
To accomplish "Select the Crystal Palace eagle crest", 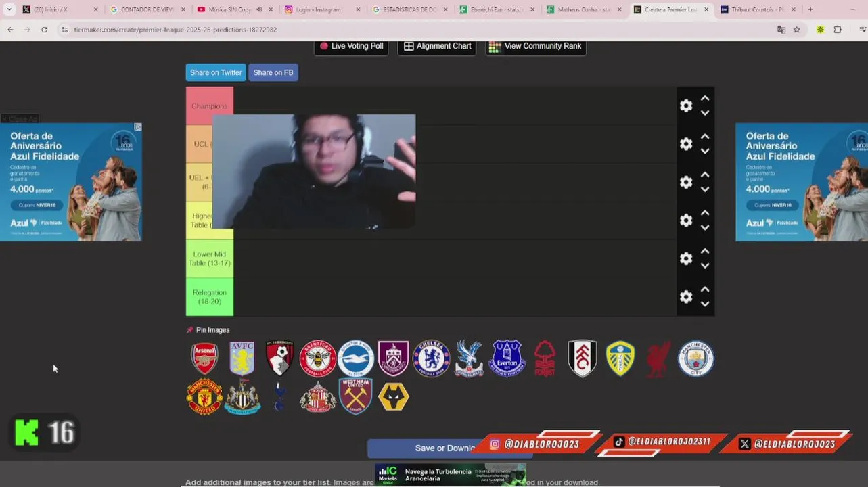I will [469, 358].
